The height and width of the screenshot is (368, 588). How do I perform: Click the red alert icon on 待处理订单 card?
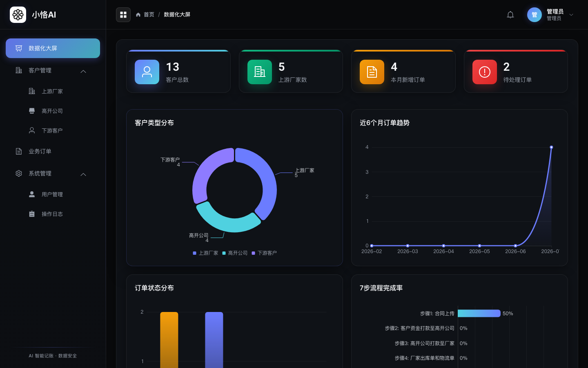tap(485, 72)
